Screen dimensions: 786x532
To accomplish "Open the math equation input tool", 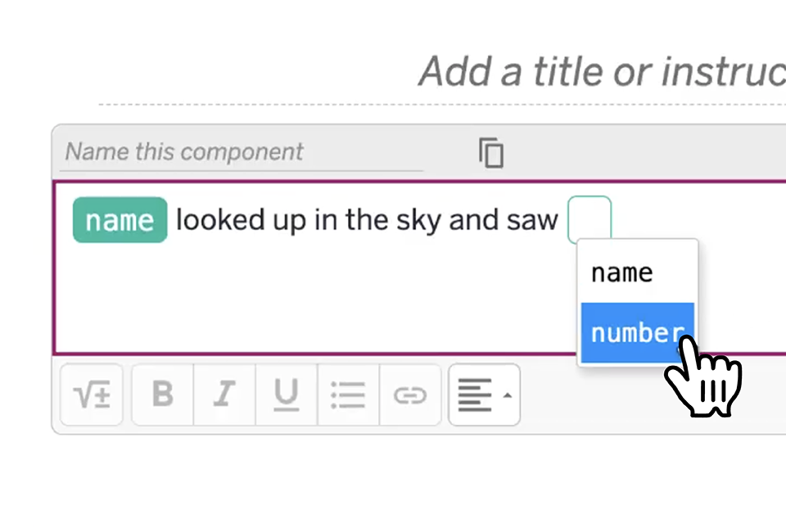I will pyautogui.click(x=92, y=395).
